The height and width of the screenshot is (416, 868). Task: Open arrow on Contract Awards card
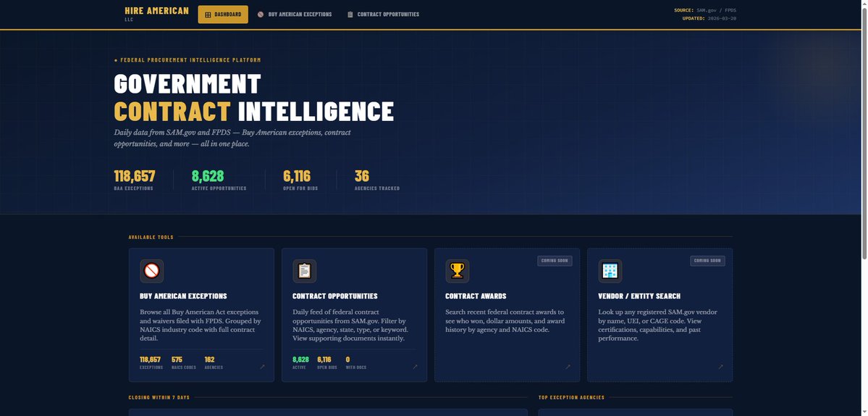pos(568,367)
